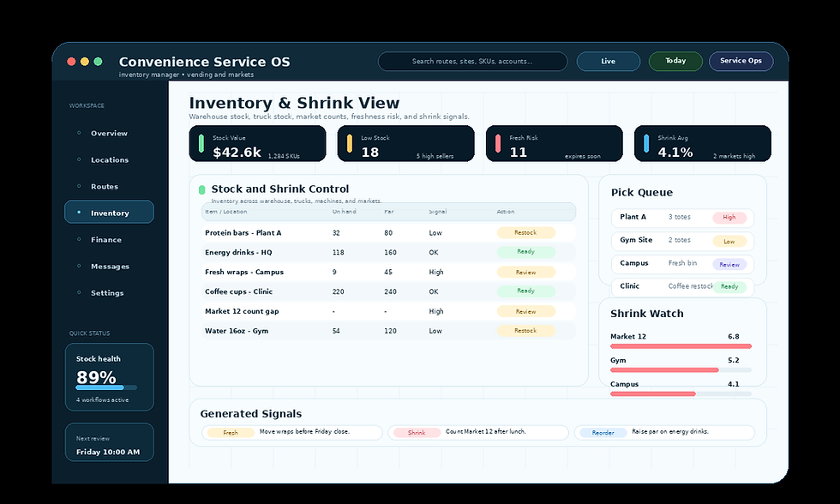The width and height of the screenshot is (840, 504).
Task: Select the Protein bars - Plant A row name
Action: (x=243, y=233)
